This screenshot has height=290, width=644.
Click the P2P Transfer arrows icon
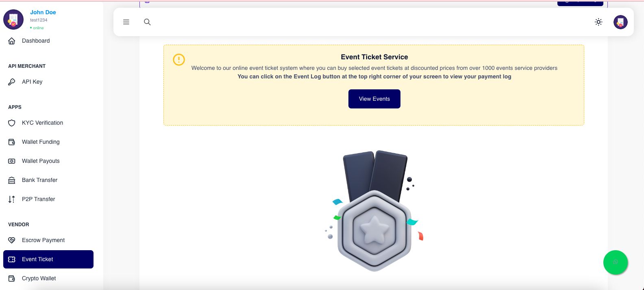pos(12,199)
